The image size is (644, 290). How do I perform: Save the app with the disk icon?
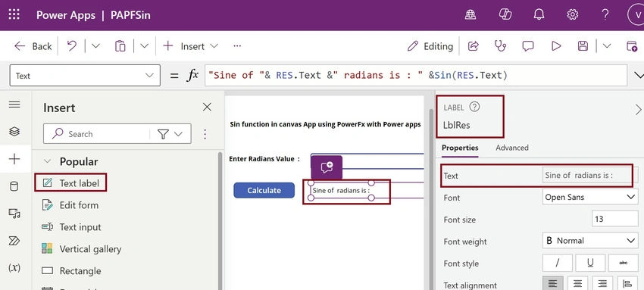tap(583, 46)
